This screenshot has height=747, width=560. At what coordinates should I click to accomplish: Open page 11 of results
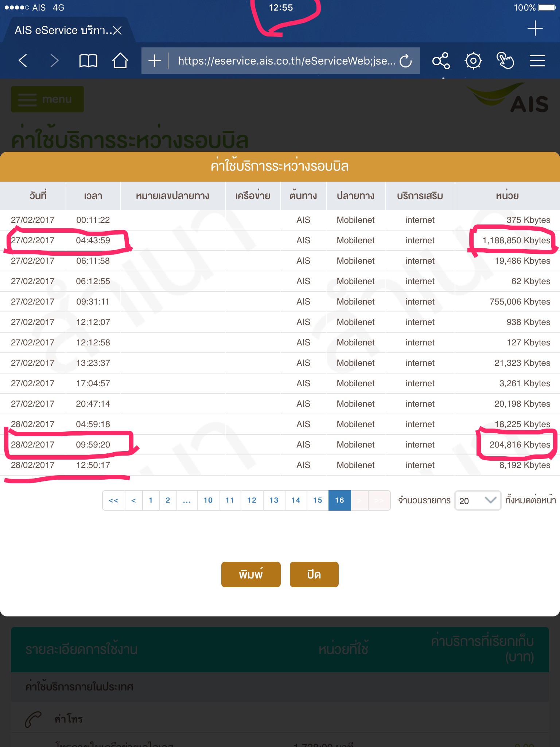(x=230, y=500)
